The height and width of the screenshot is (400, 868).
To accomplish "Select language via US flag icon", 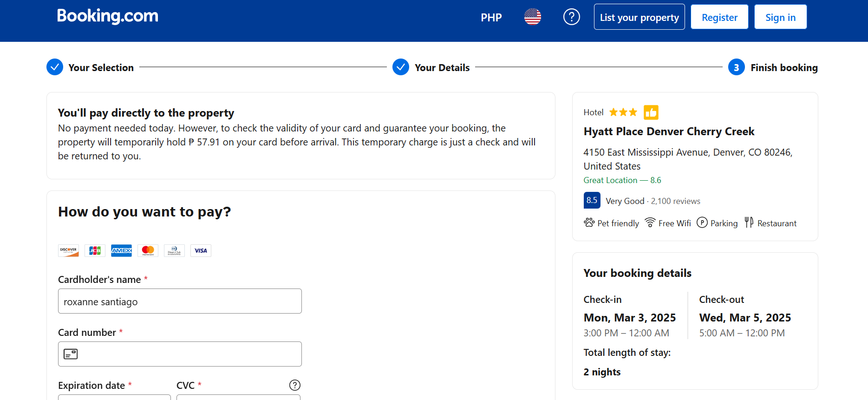I will click(x=533, y=17).
